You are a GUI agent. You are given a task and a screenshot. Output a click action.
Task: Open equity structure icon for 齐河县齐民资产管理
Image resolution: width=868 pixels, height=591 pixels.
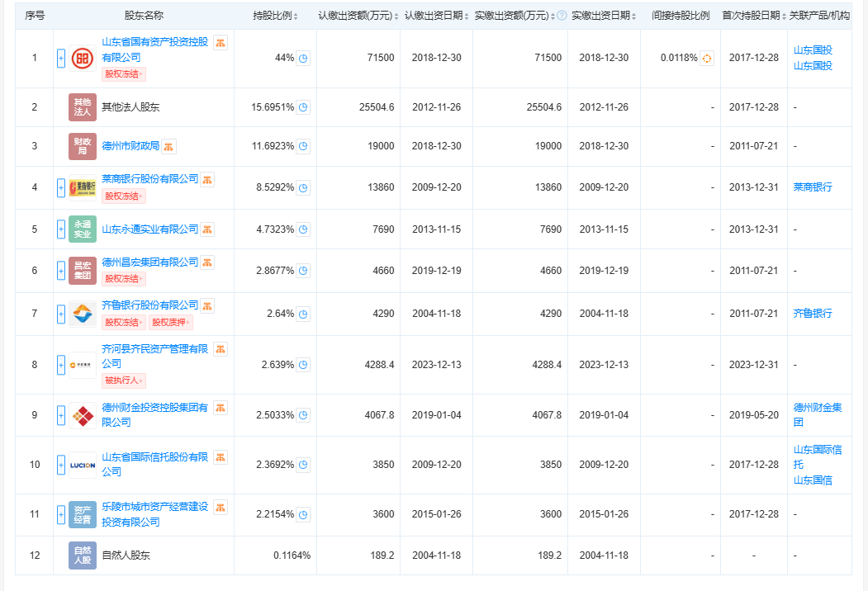point(221,349)
